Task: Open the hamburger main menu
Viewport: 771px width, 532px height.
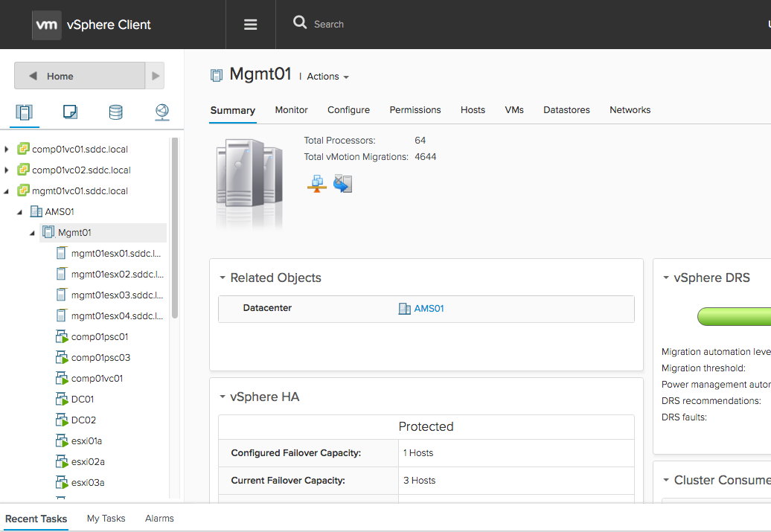Action: click(x=250, y=25)
